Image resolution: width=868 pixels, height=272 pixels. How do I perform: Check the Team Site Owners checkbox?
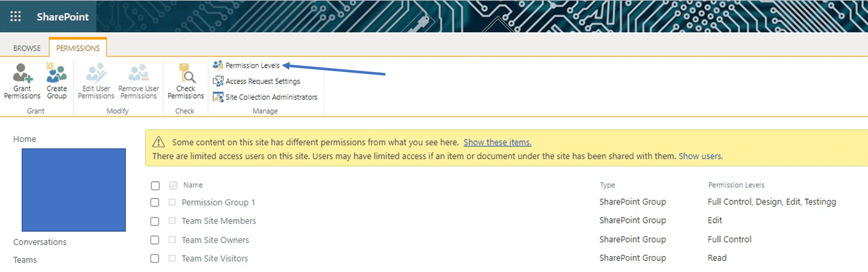click(x=155, y=240)
